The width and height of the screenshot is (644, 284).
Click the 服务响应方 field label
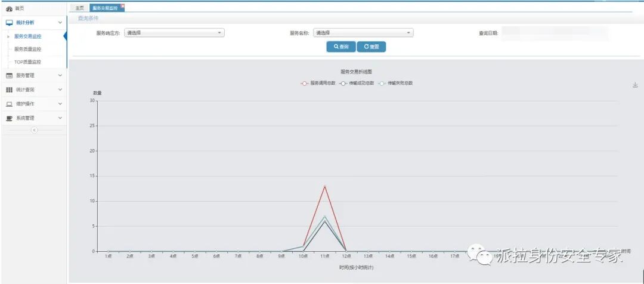coord(109,33)
